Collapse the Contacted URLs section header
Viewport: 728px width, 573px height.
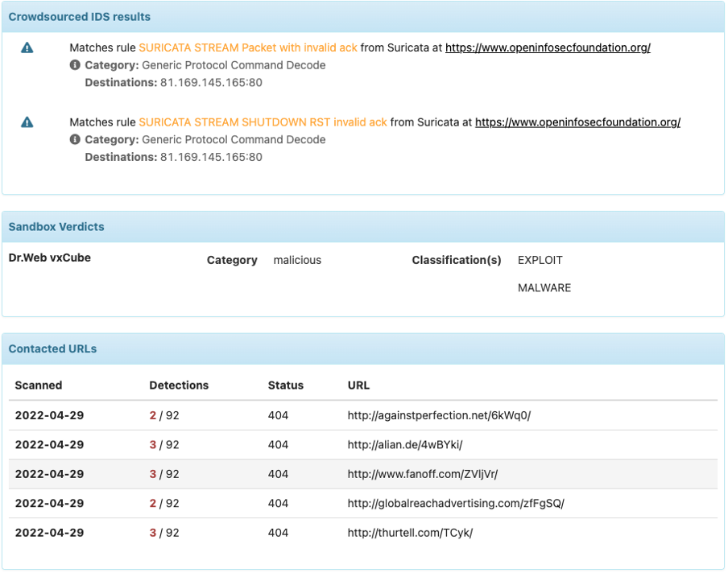(52, 349)
